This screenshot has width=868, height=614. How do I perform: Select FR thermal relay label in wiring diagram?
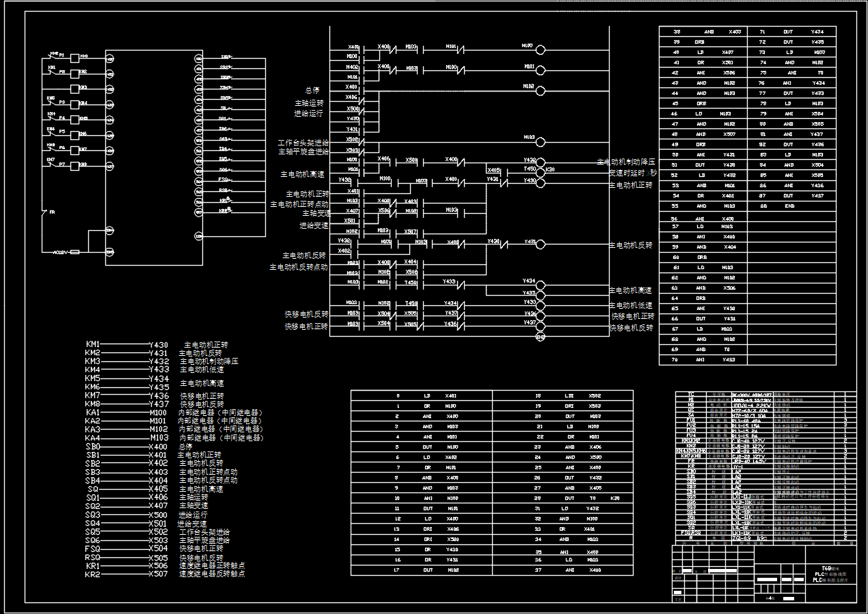pos(52,212)
